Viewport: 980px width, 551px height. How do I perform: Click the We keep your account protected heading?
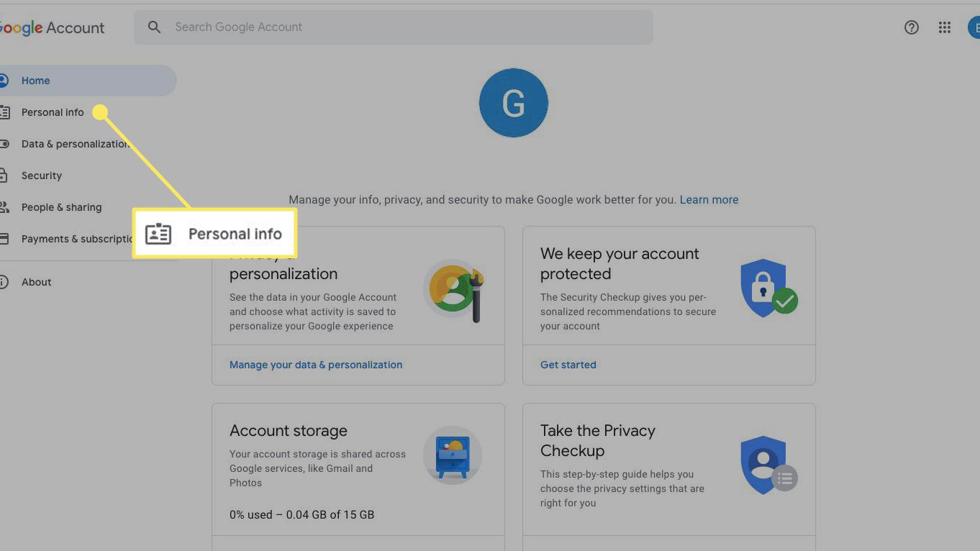point(620,264)
